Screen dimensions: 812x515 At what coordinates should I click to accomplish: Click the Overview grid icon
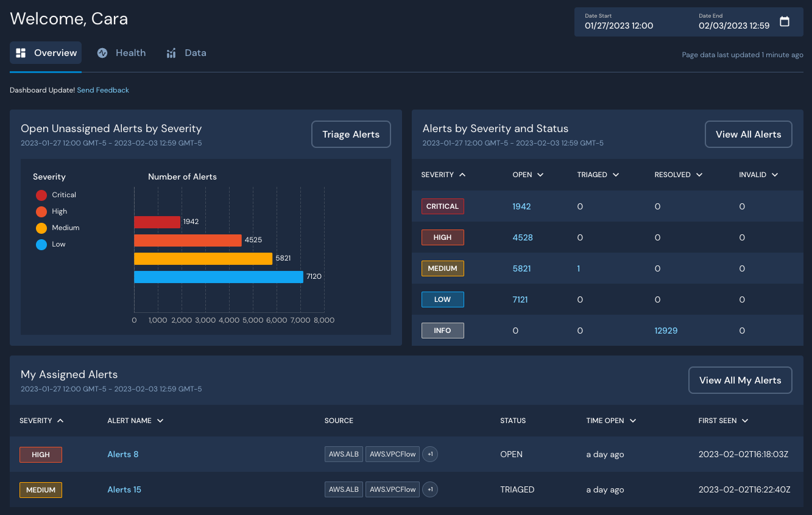[x=21, y=53]
